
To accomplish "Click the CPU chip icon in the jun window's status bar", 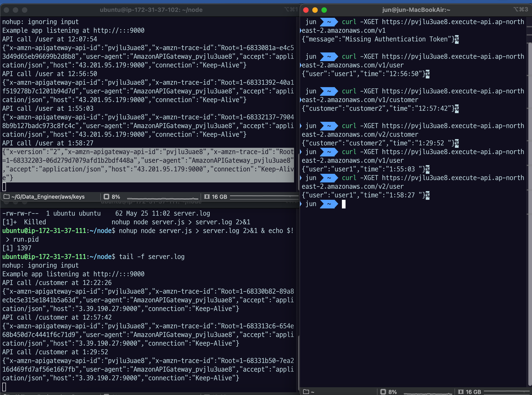I will click(x=383, y=392).
